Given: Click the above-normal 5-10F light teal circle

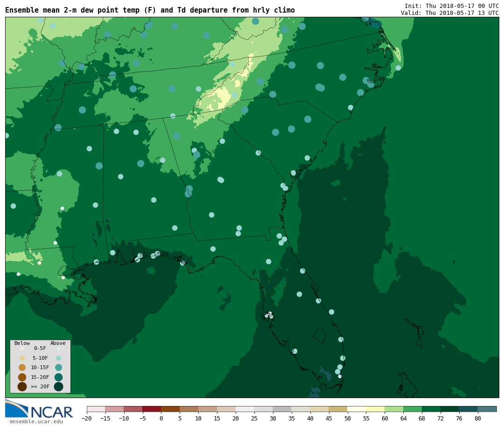Looking at the screenshot, I should (58, 358).
